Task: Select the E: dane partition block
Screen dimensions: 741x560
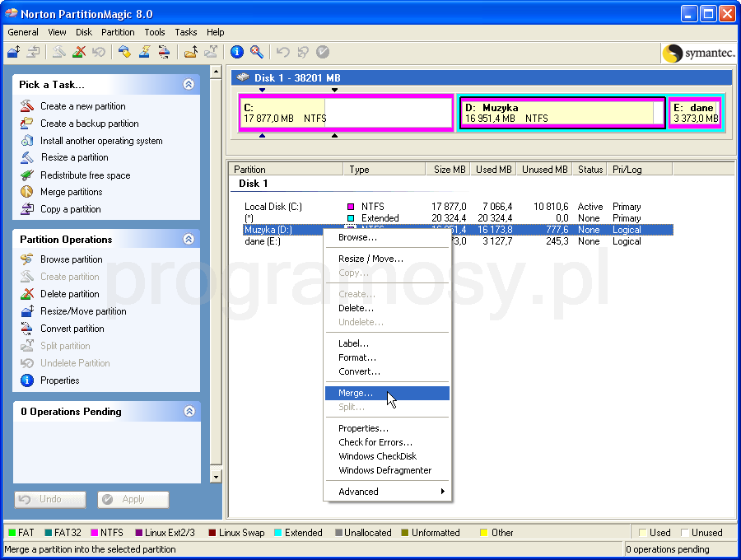Action: pos(695,114)
